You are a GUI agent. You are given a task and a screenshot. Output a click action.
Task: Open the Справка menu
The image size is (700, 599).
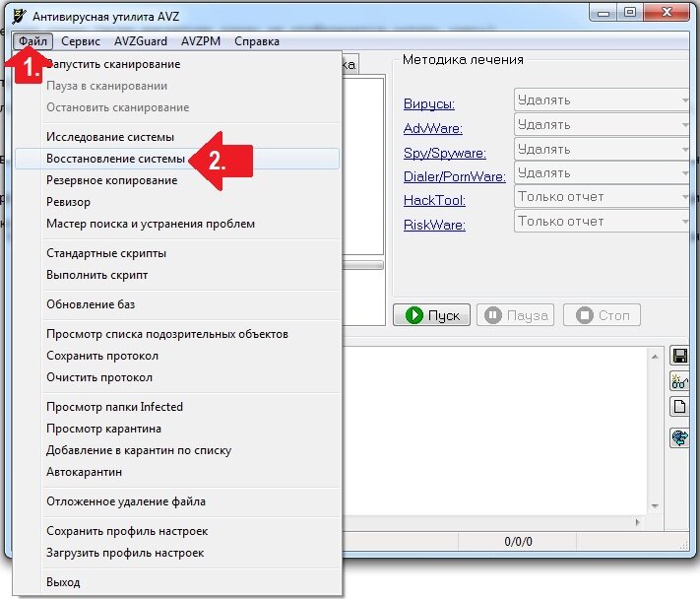pyautogui.click(x=257, y=41)
